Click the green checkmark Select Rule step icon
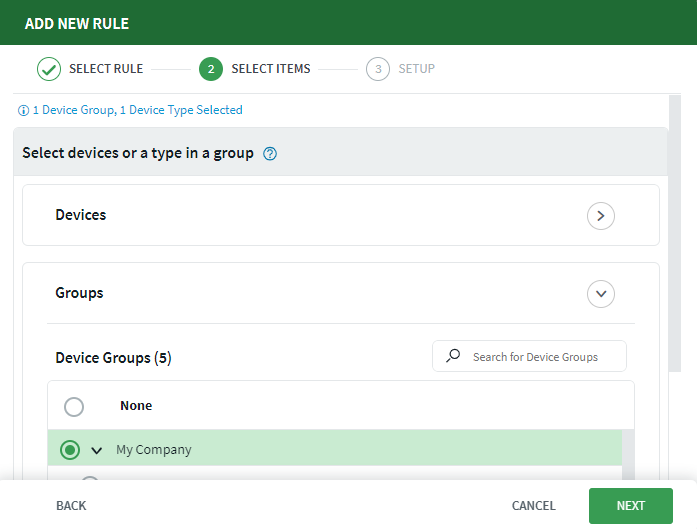The width and height of the screenshot is (697, 529). tap(49, 69)
